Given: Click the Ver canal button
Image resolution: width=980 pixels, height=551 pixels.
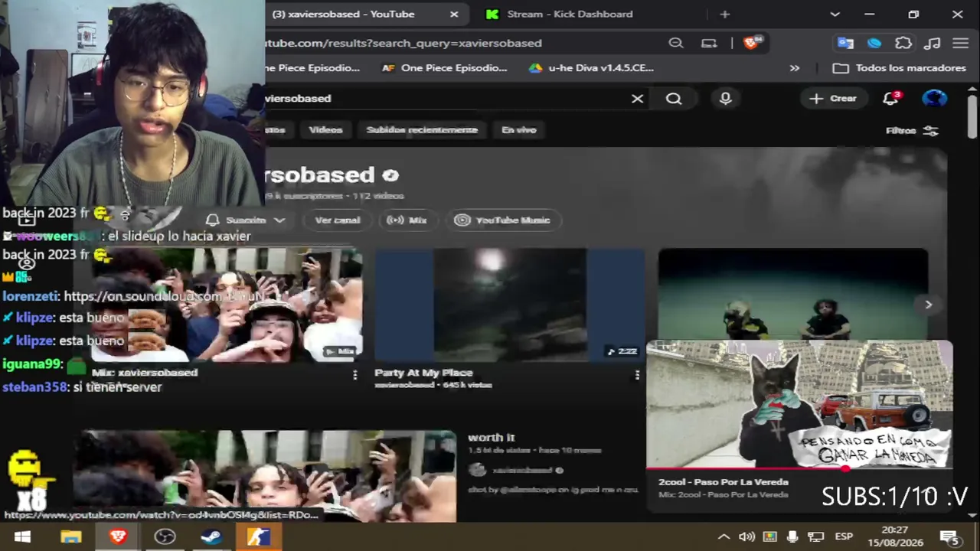Looking at the screenshot, I should point(337,220).
